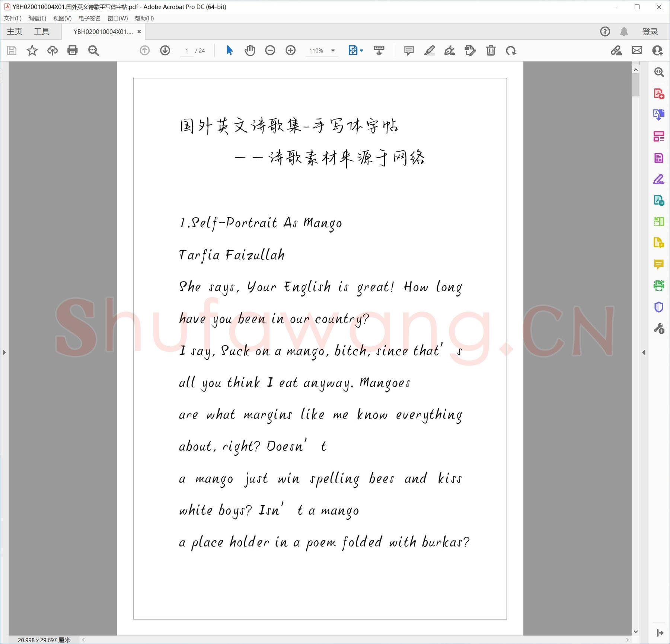Click page size 20.998 x 29.697 厘米
The width and height of the screenshot is (670, 644).
pyautogui.click(x=44, y=640)
